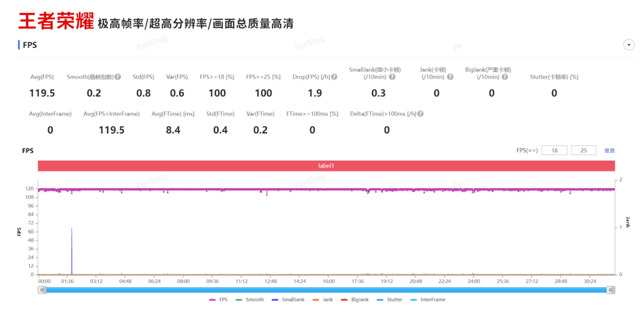Viewport: 644px width, 313px height.
Task: Click FPS threshold field showing 18
Action: (554, 151)
